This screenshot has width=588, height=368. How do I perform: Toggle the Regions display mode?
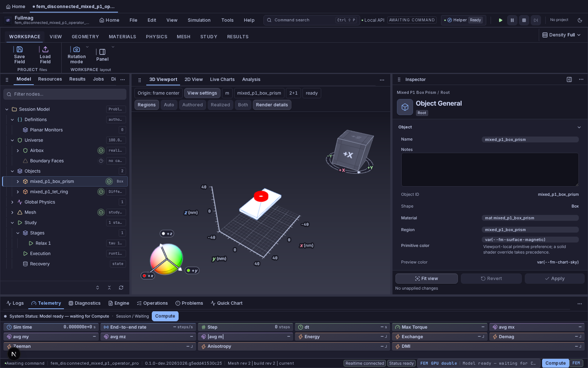pyautogui.click(x=147, y=105)
